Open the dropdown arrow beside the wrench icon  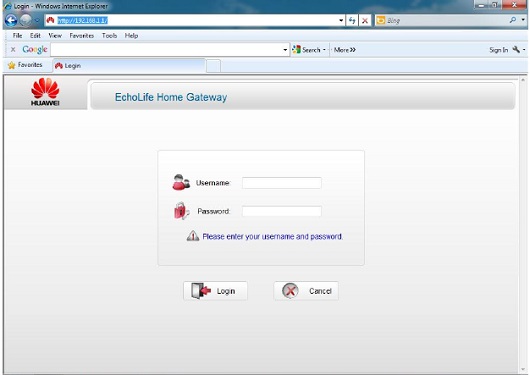pos(524,50)
